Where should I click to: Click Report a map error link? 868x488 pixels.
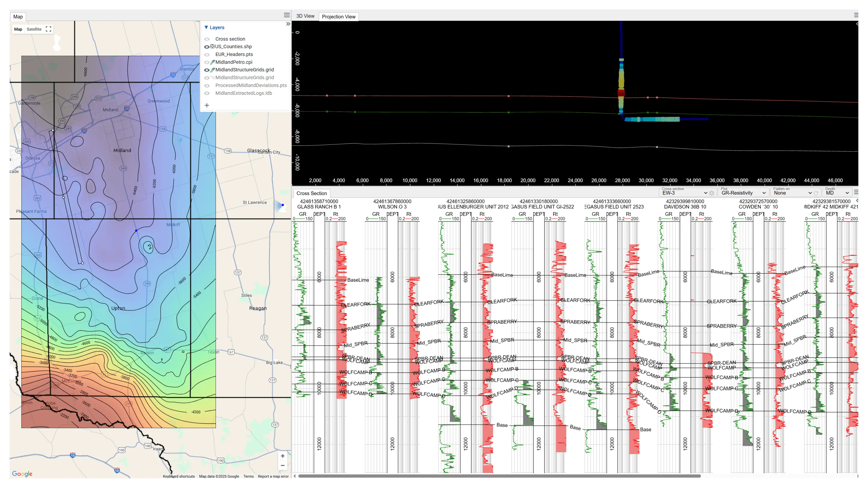273,476
